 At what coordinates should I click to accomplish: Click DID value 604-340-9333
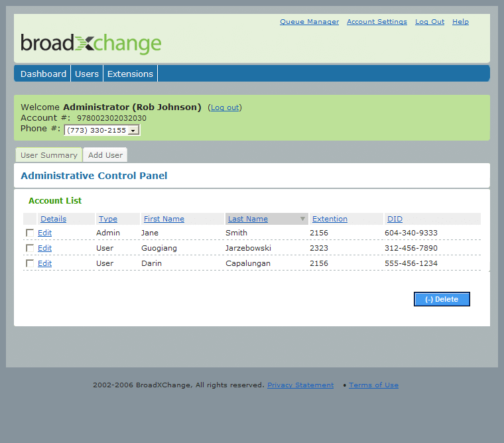[x=410, y=233]
